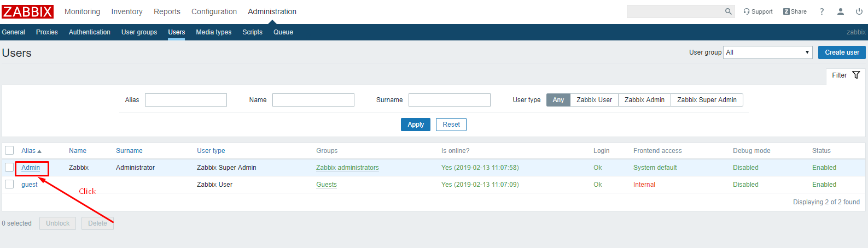Open the Configuration menu
868x248 pixels.
[x=214, y=11]
